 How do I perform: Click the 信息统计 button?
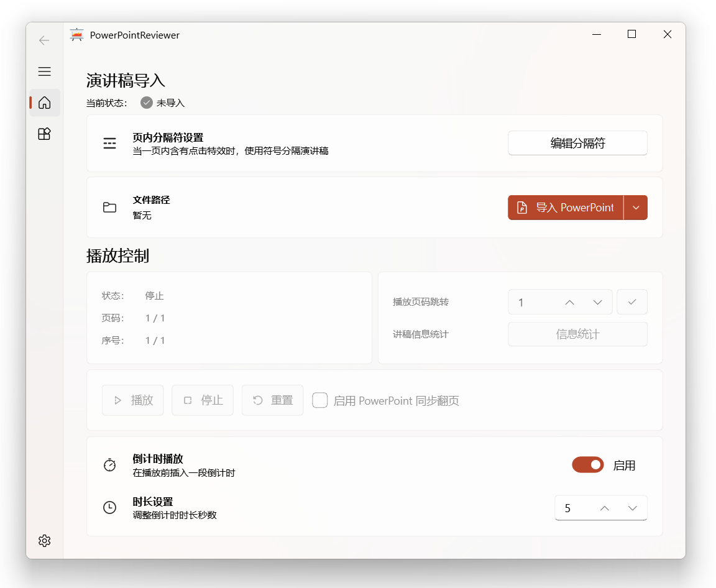coord(577,334)
